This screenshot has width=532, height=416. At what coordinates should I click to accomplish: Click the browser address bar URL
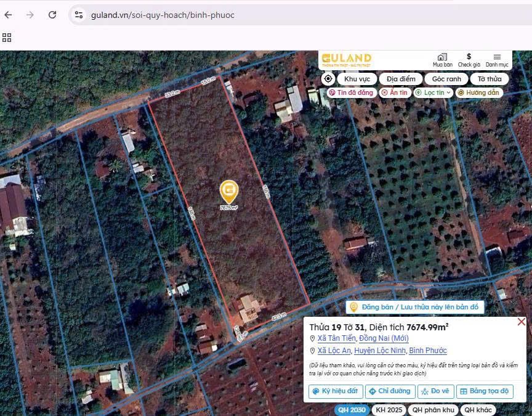(x=163, y=15)
